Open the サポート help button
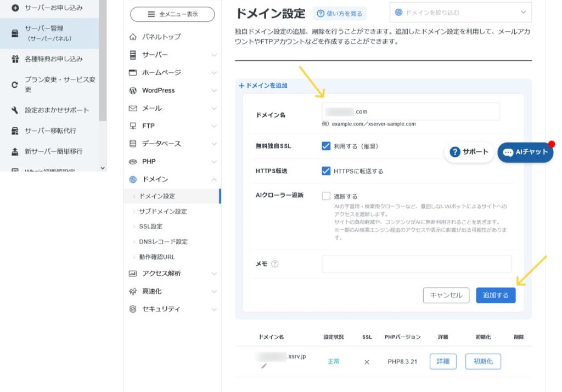562x392 pixels. [x=469, y=152]
